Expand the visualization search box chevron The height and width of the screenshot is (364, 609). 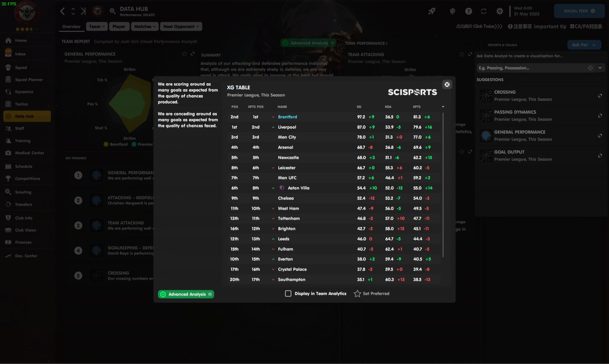click(x=600, y=68)
